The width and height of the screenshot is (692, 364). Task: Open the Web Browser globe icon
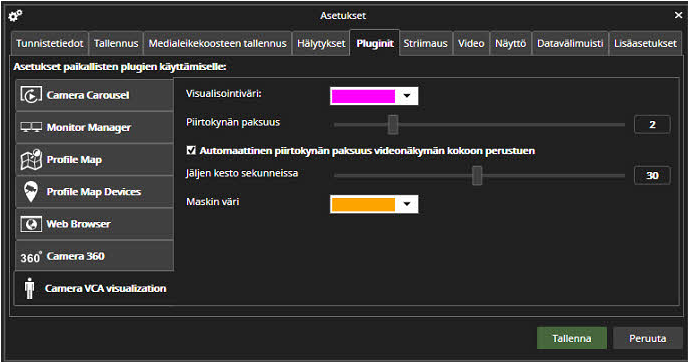pos(31,224)
